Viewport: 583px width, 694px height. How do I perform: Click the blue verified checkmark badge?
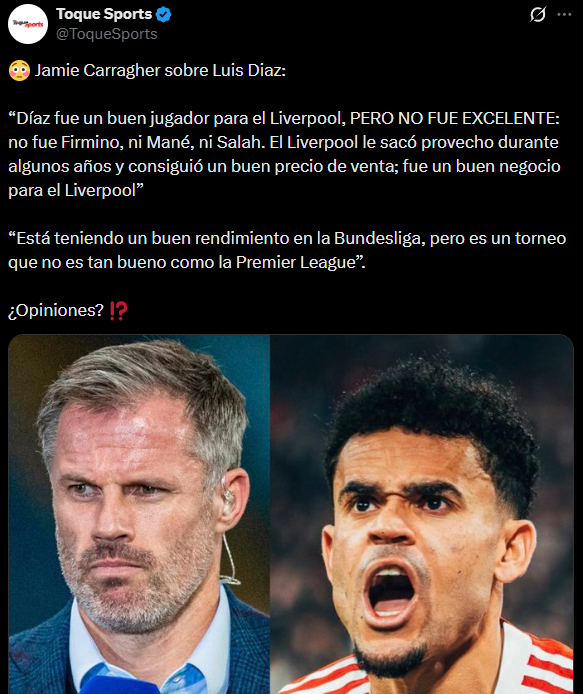pyautogui.click(x=164, y=15)
